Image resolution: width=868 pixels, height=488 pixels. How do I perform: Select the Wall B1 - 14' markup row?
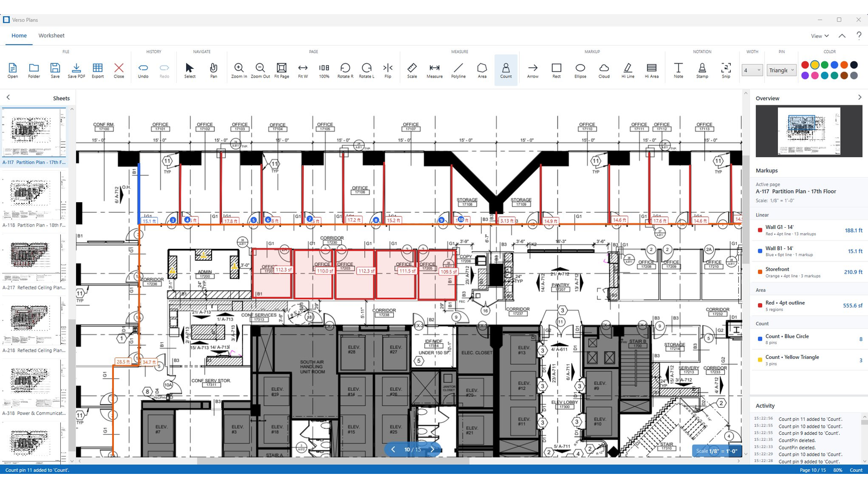tap(809, 251)
